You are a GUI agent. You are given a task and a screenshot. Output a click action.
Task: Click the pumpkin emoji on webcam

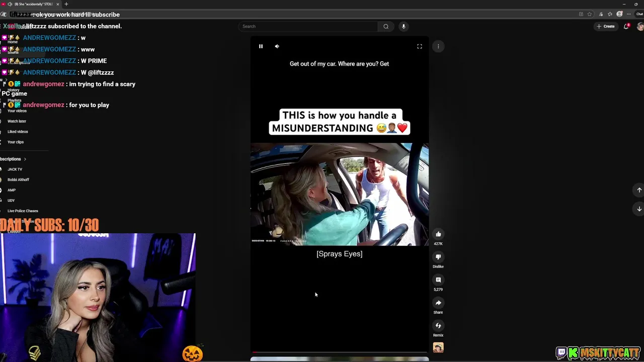[x=192, y=354]
